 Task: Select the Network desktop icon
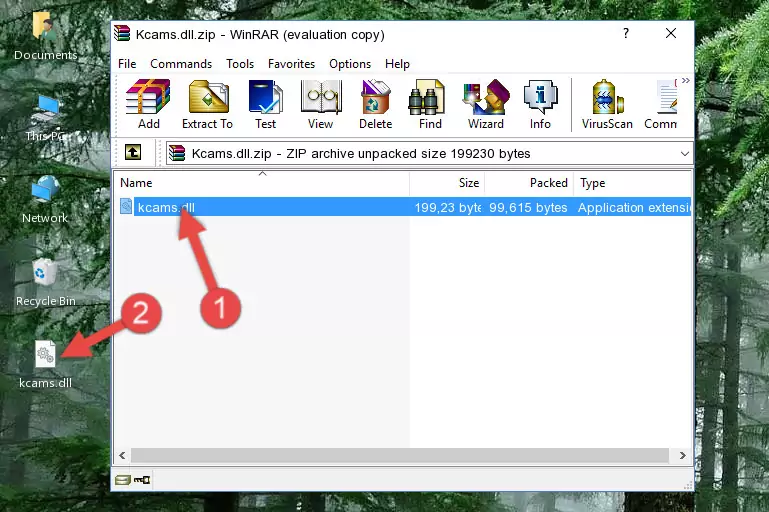[x=45, y=200]
